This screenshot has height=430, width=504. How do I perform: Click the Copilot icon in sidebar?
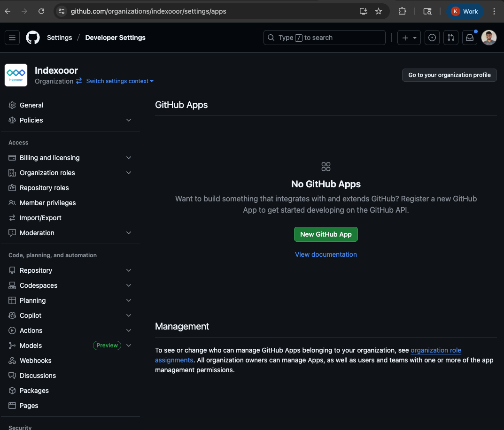(x=12, y=315)
